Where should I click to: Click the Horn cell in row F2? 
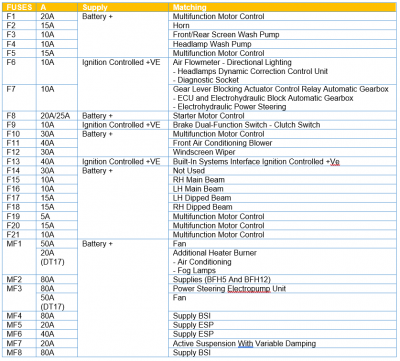[x=282, y=25]
